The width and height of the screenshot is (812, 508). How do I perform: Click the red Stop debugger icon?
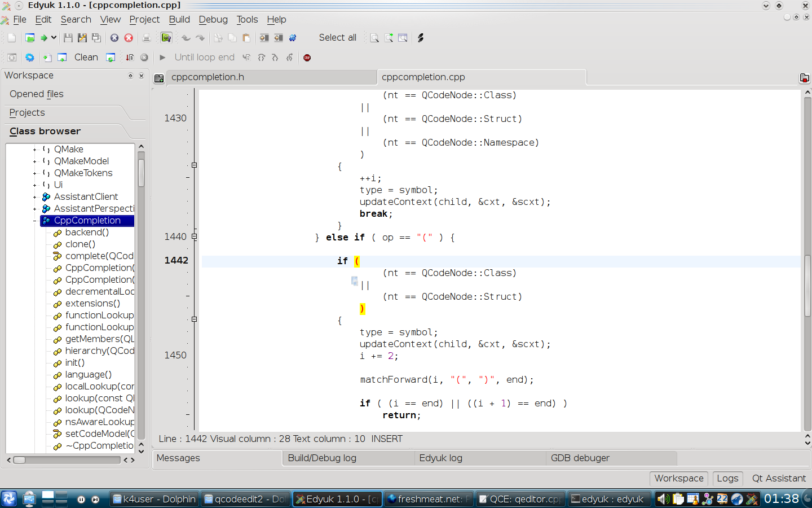click(x=307, y=58)
